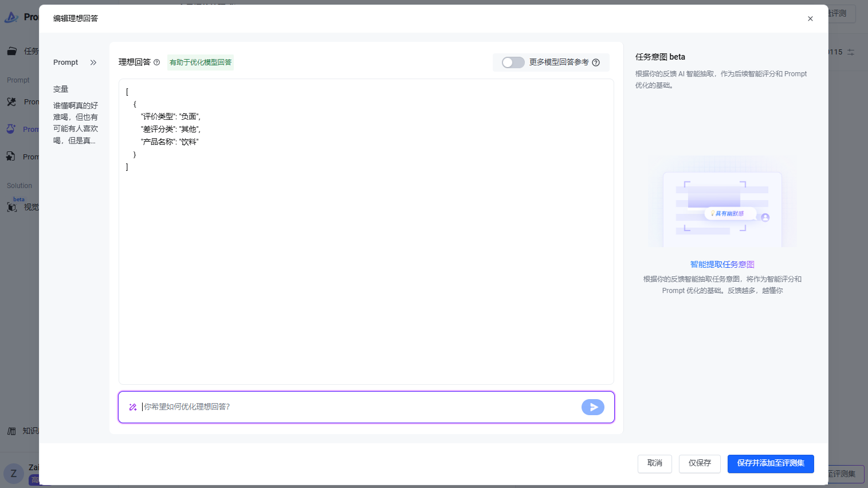This screenshot has height=488, width=868.
Task: Click the 知识 icon in left sidebar
Action: tap(11, 431)
